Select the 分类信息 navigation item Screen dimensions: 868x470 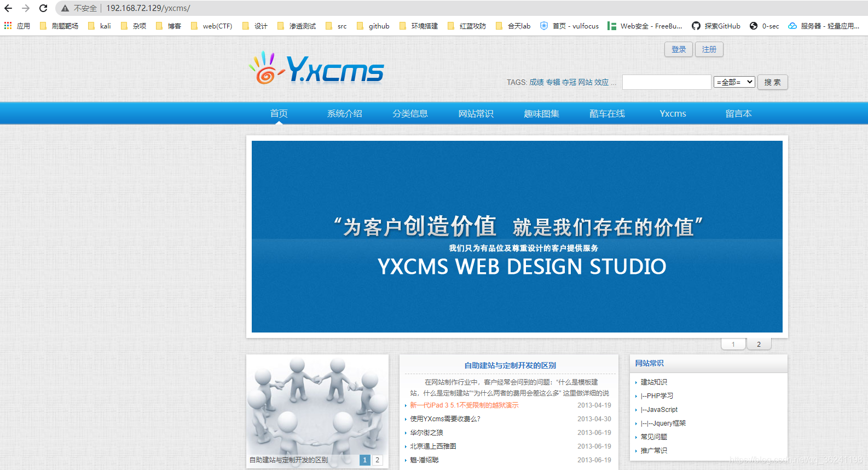(410, 113)
